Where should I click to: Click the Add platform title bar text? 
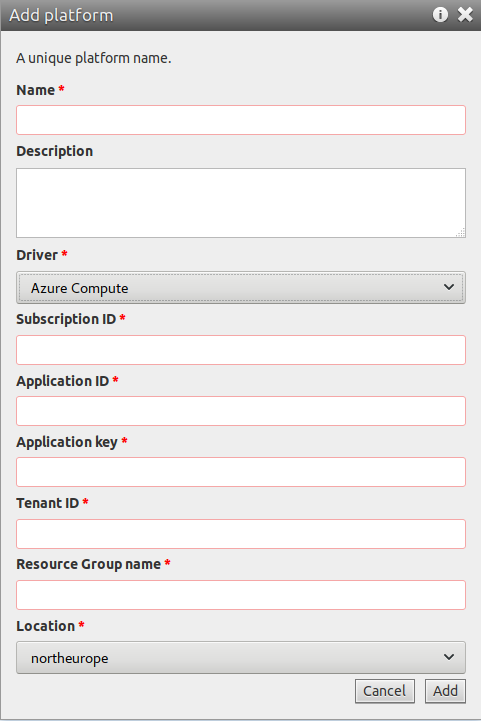[x=61, y=15]
